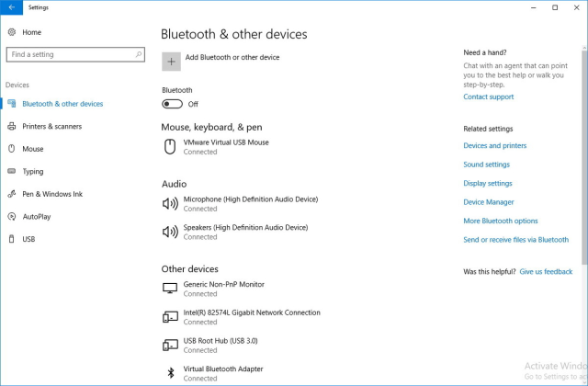Click the Home gear icon
Image resolution: width=588 pixels, height=386 pixels.
(12, 32)
